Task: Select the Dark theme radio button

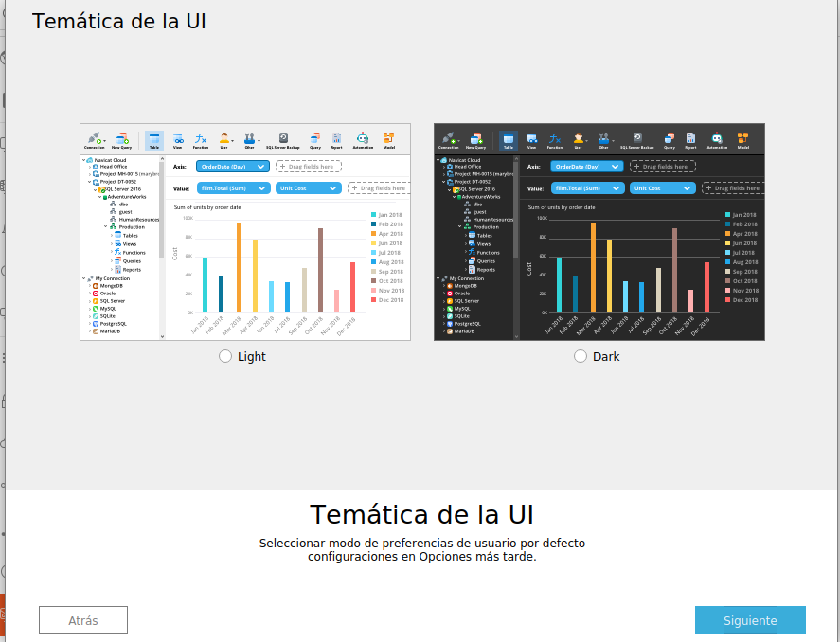Action: [x=581, y=356]
